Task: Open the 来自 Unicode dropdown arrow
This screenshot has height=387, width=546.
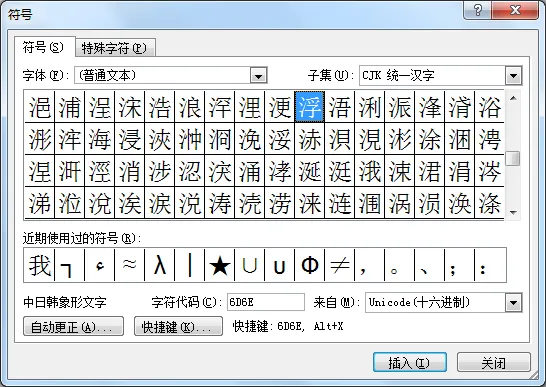Action: [513, 302]
